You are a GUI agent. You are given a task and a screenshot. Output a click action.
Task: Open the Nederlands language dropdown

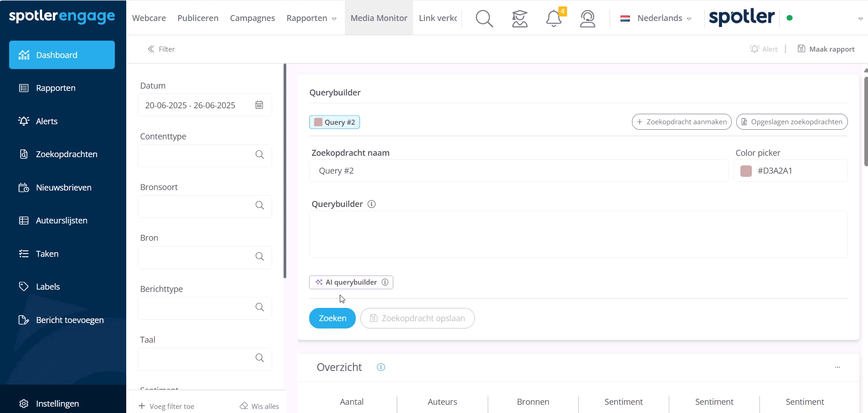pyautogui.click(x=656, y=18)
